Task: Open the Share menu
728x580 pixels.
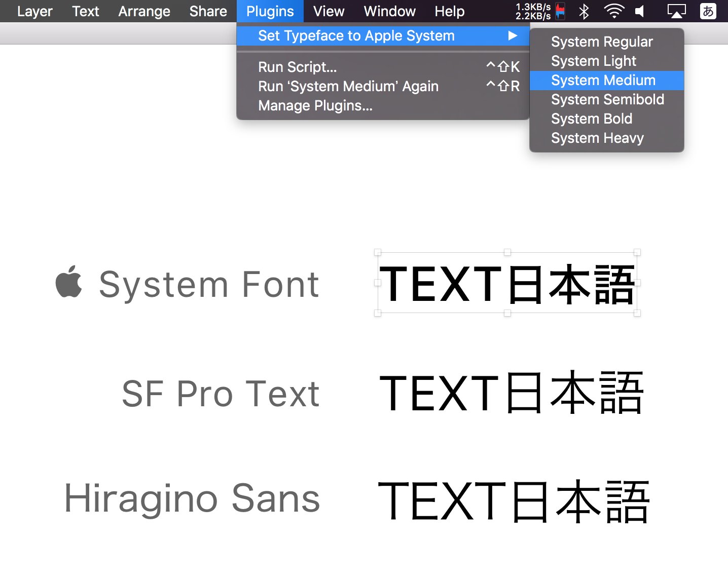Action: (208, 11)
